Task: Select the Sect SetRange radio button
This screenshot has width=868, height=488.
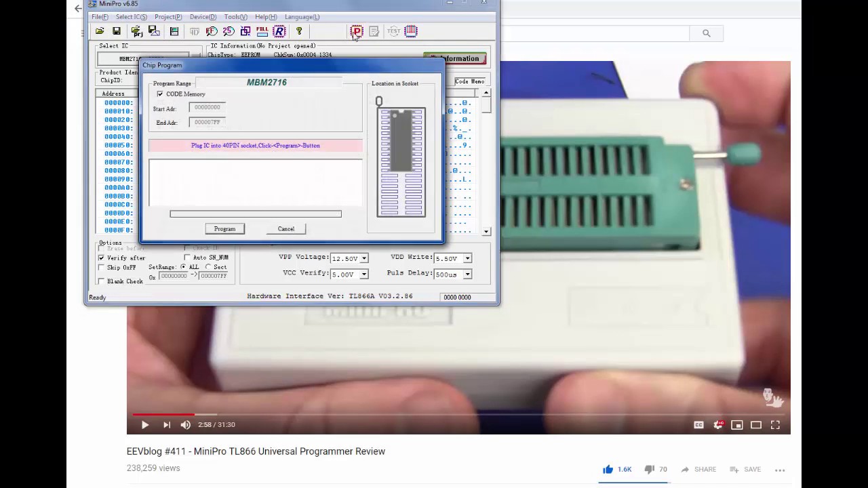Action: (x=208, y=267)
